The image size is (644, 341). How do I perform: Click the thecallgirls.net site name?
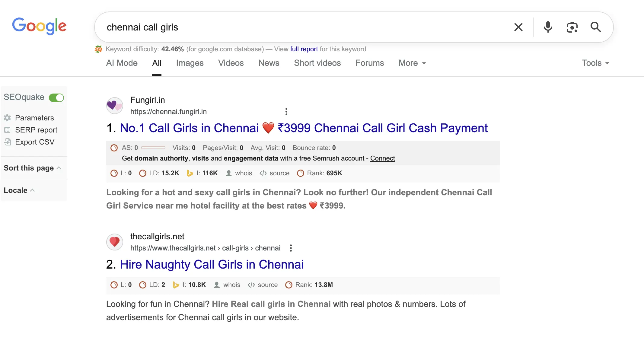click(157, 237)
